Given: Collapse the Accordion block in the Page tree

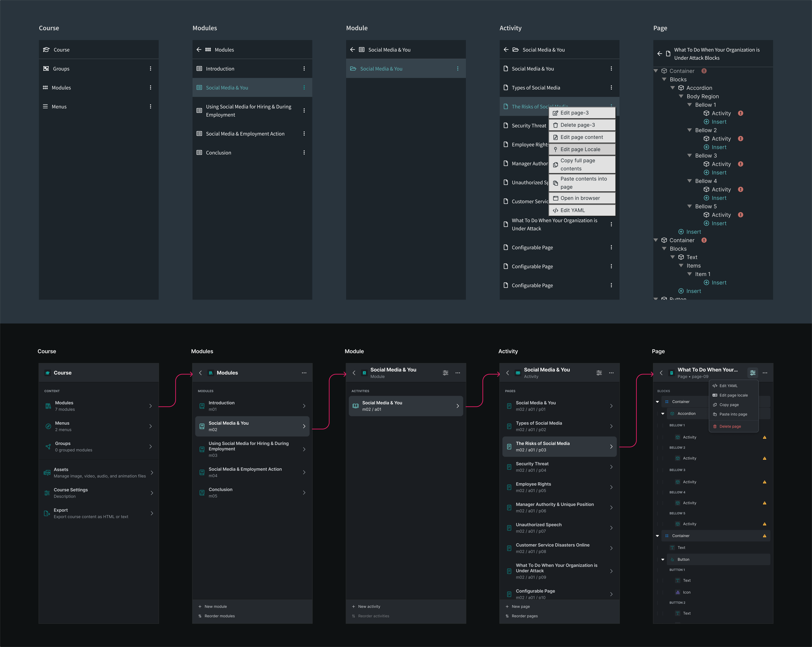Looking at the screenshot, I should [x=673, y=87].
